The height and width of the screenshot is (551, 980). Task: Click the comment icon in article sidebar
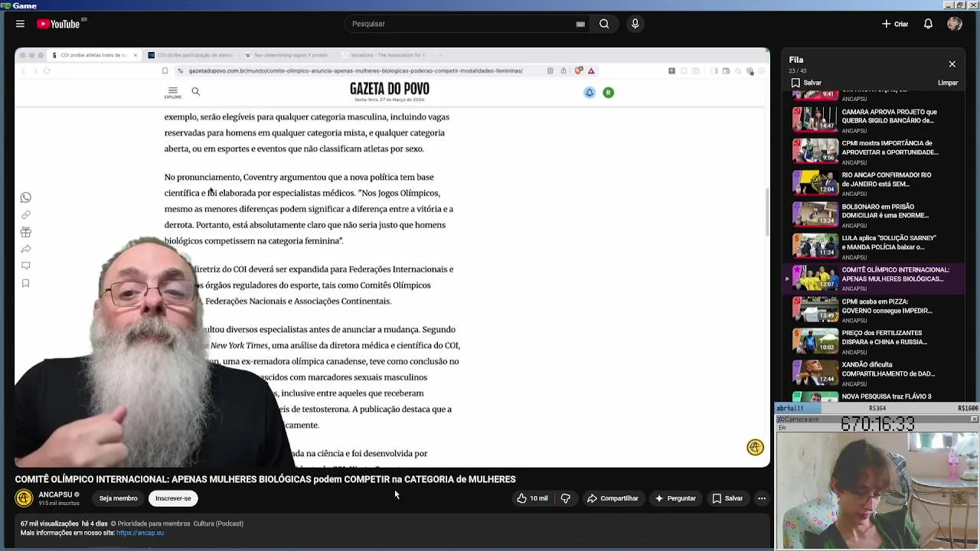click(x=25, y=266)
